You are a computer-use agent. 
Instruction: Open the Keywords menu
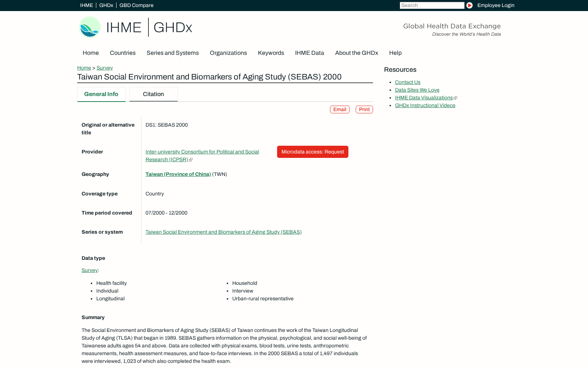click(x=271, y=53)
